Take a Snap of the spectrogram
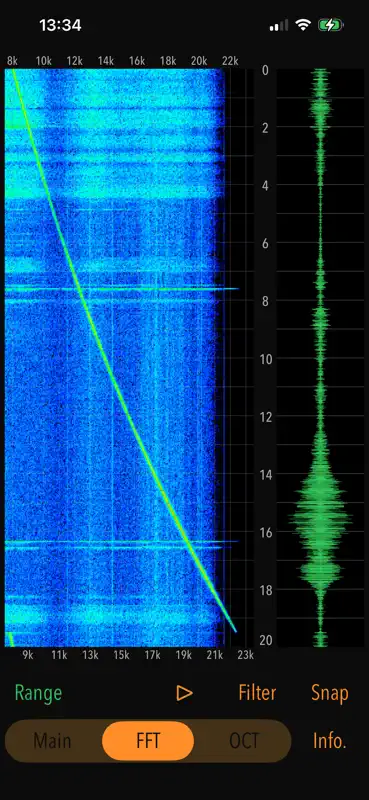The height and width of the screenshot is (800, 369). 330,693
